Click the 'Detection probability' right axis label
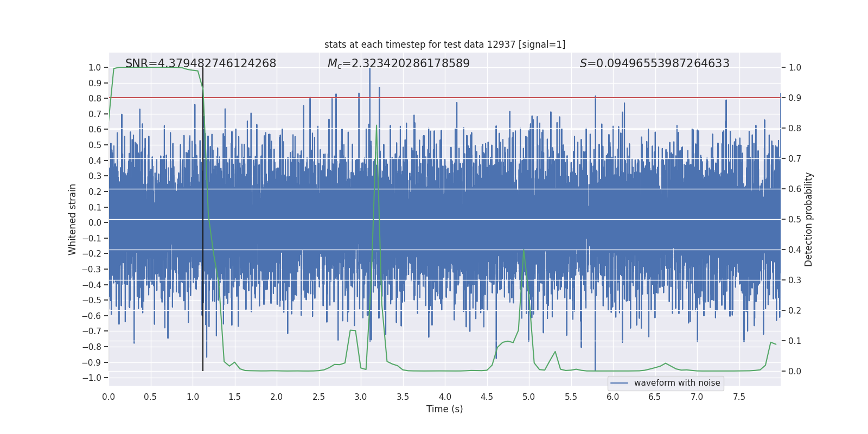 [x=809, y=219]
